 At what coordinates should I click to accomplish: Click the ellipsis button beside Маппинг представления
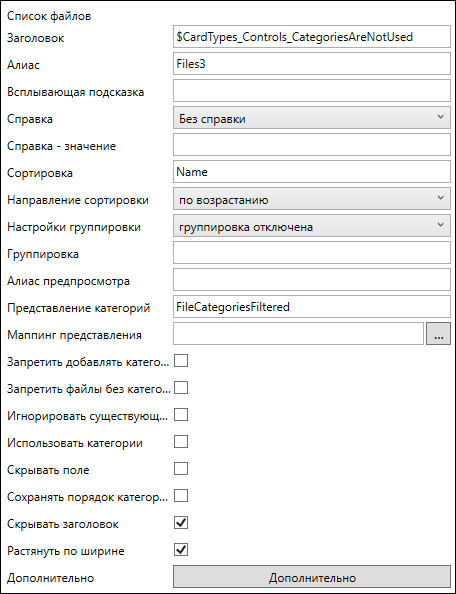(x=438, y=334)
